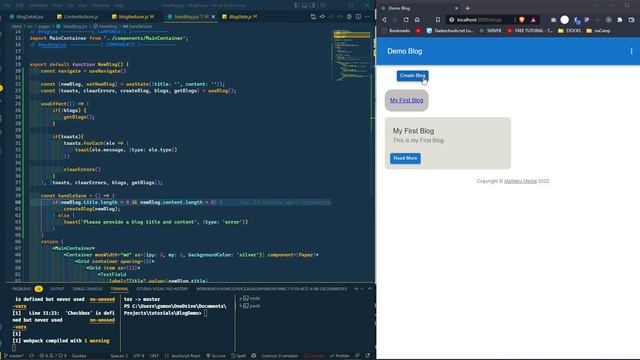Click the NewBlog.jsx breadcrumb
The image size is (640, 360).
73,26
